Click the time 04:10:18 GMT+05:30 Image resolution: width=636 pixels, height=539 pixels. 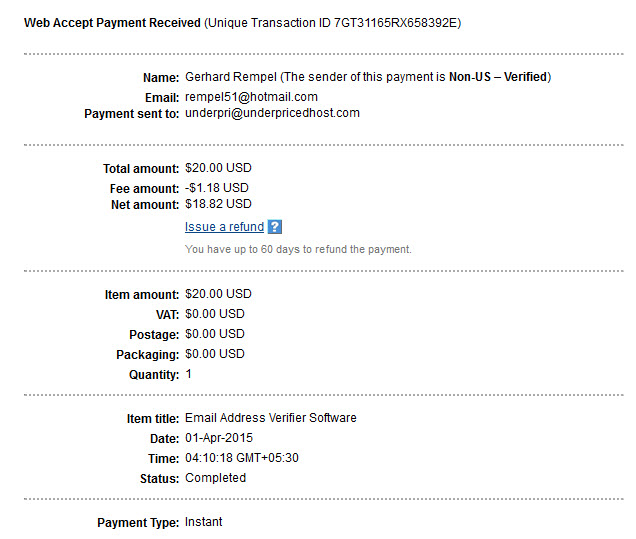tap(242, 458)
